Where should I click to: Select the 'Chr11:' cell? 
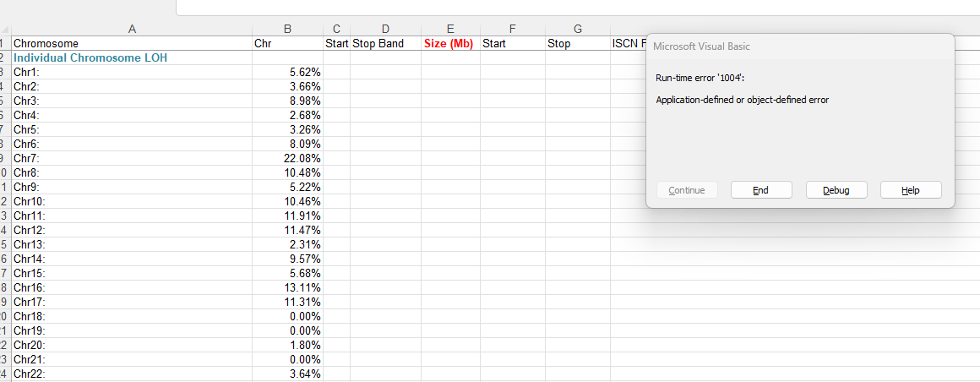pyautogui.click(x=132, y=216)
